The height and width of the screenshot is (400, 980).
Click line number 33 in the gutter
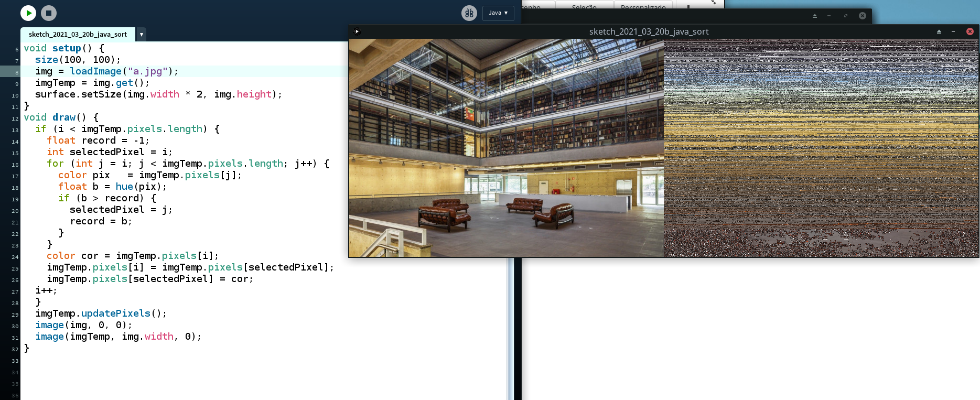click(15, 361)
